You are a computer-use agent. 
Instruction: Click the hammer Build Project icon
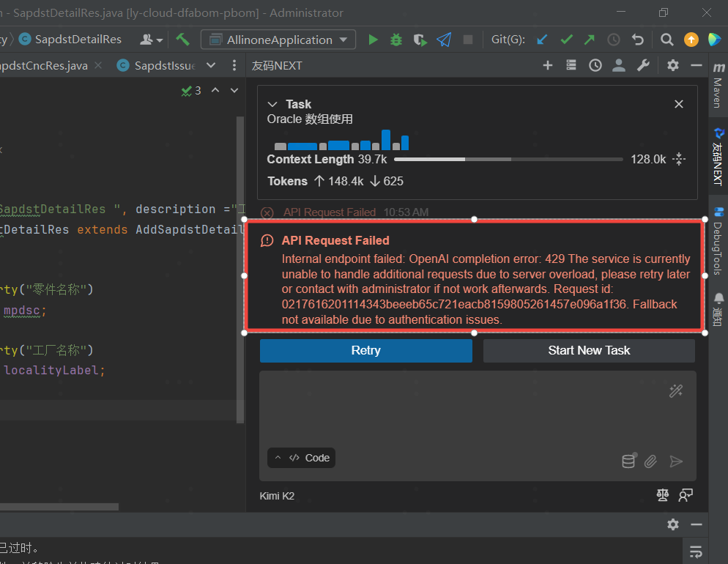(182, 40)
